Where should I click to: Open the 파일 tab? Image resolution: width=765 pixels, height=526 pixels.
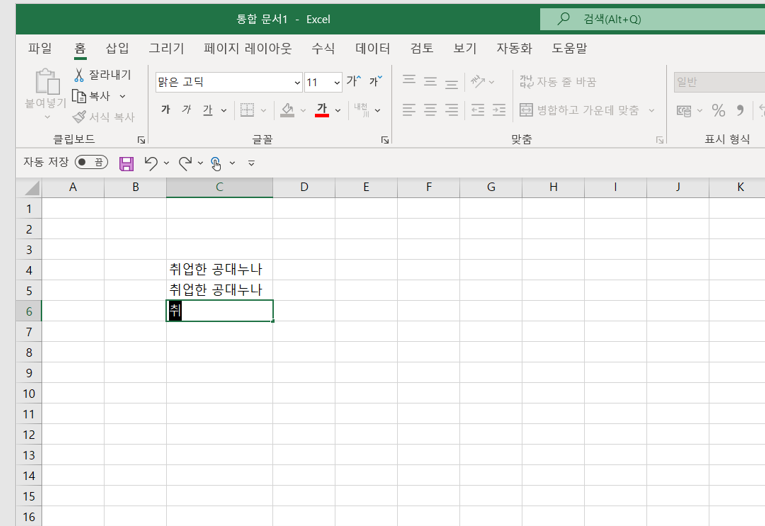coord(40,48)
